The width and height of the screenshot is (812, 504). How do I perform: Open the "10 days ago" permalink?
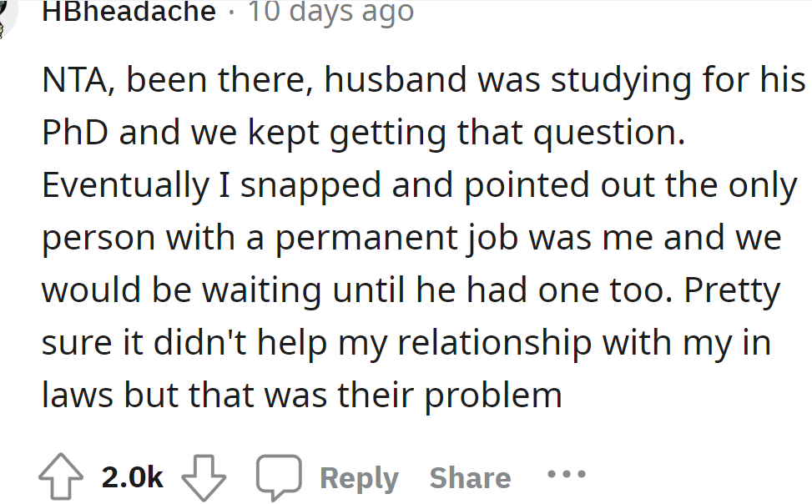click(x=330, y=12)
